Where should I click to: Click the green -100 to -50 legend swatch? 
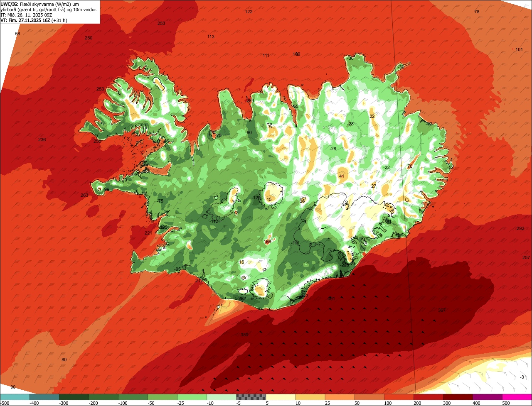click(133, 397)
